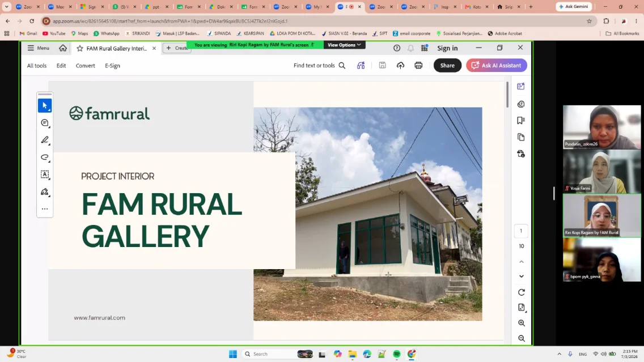This screenshot has width=644, height=362.
Task: Reload the page in Chrome
Action: point(32,21)
